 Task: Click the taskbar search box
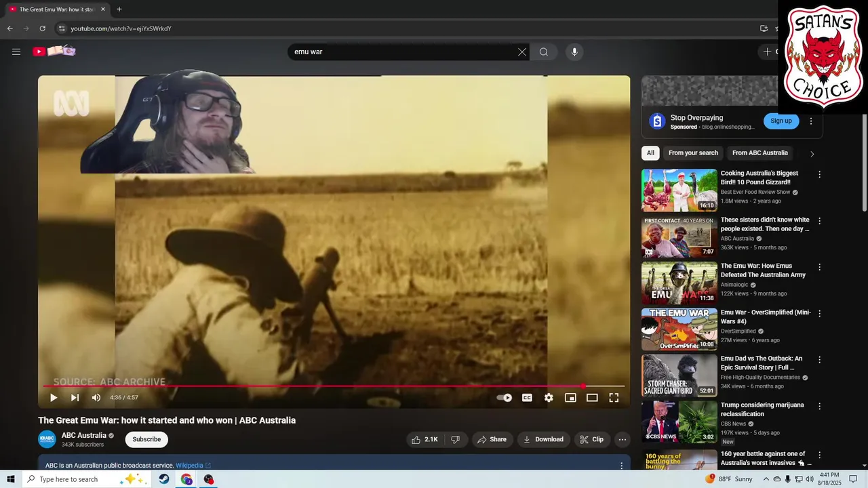86,479
